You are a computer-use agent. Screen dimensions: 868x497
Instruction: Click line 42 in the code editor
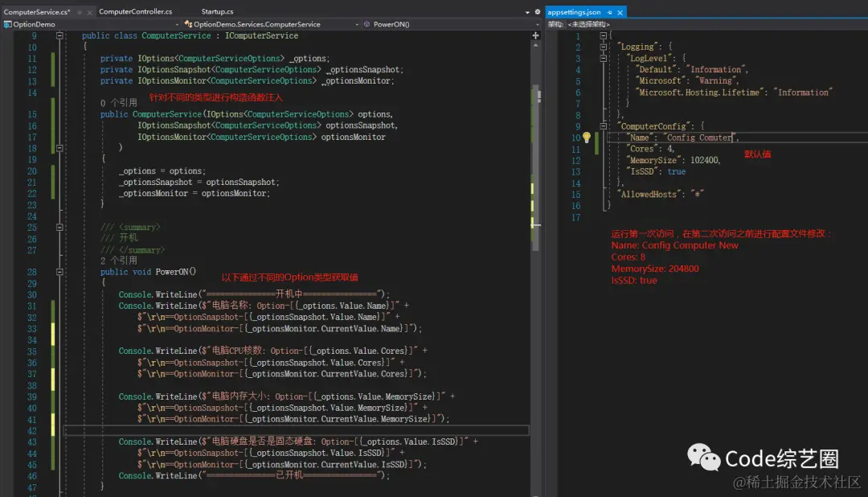click(x=296, y=430)
